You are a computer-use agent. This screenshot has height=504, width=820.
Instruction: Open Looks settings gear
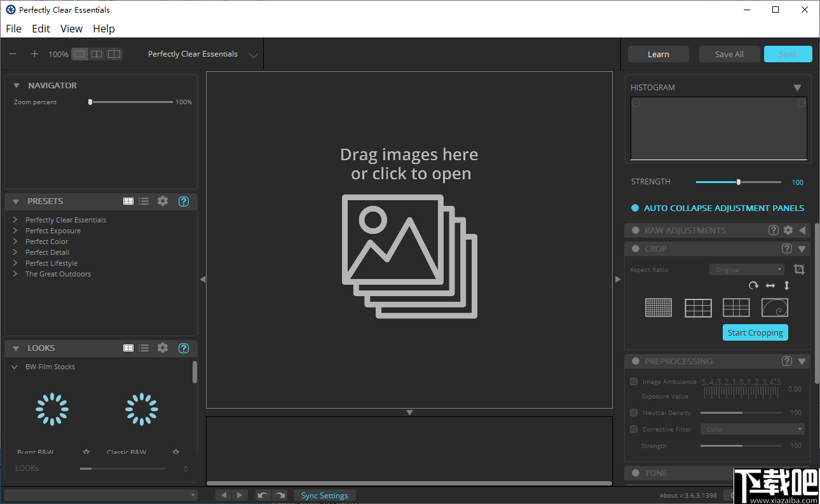coord(163,348)
